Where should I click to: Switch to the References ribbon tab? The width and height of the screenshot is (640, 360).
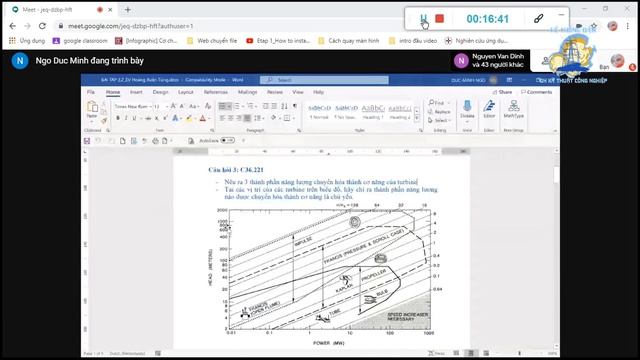click(x=216, y=92)
